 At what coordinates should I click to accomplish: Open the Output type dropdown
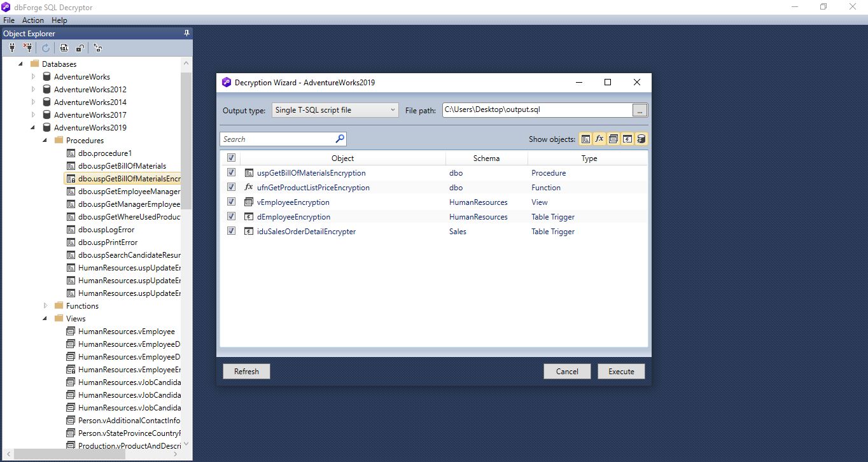(392, 109)
